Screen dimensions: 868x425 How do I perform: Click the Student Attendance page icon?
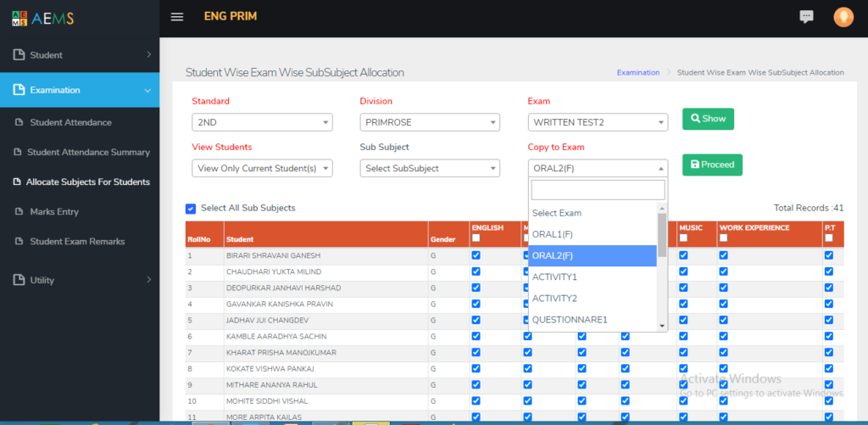click(x=19, y=122)
